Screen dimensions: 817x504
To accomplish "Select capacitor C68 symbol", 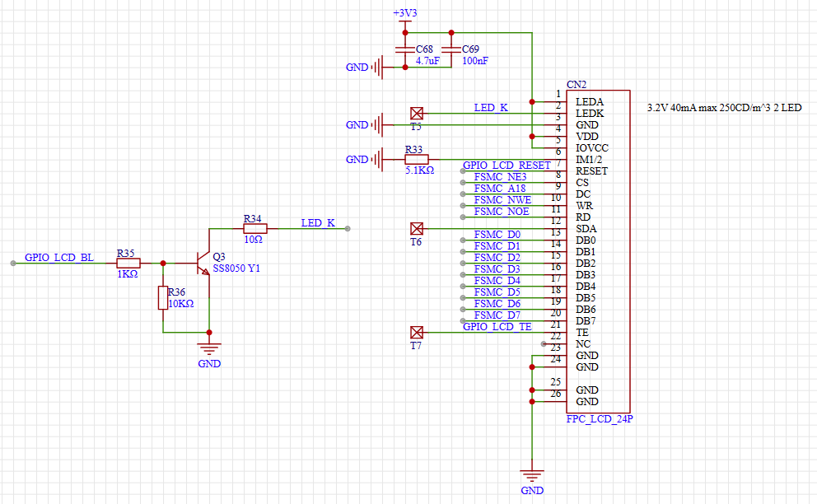I will pos(405,49).
